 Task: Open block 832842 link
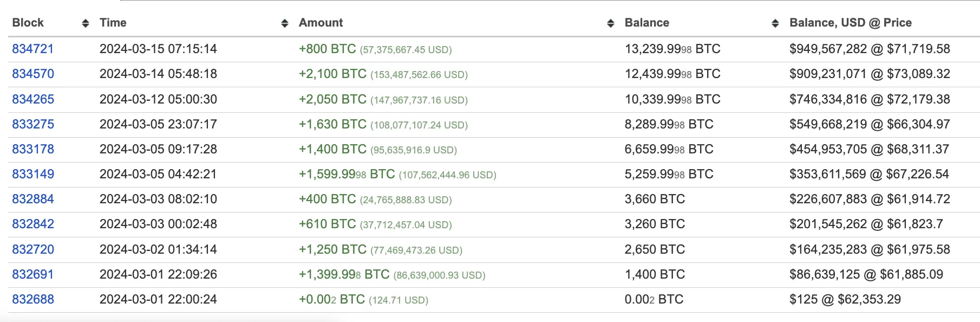pos(33,224)
